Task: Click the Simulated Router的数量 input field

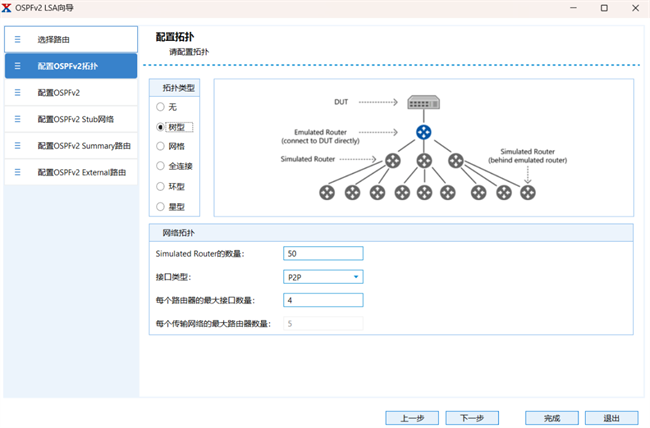Action: pos(323,254)
